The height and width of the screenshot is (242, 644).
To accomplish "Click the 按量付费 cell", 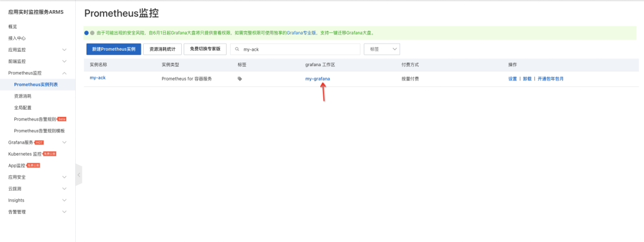I will click(410, 79).
